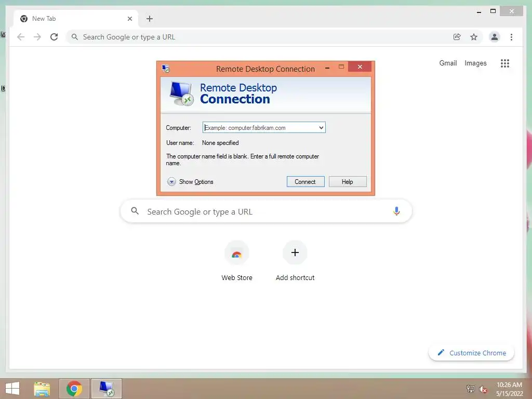Close the Remote Desktop Connection window
Viewport: 532px width, 399px height.
point(360,67)
